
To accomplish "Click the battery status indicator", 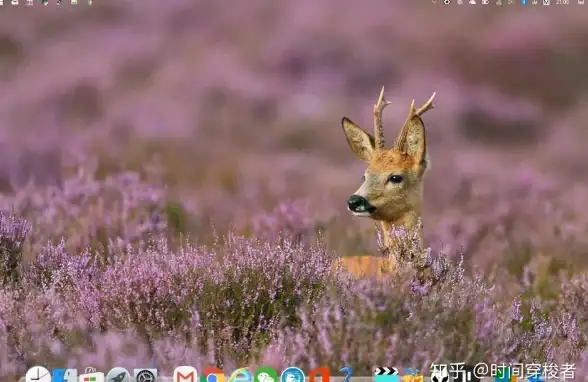I will (485, 2).
